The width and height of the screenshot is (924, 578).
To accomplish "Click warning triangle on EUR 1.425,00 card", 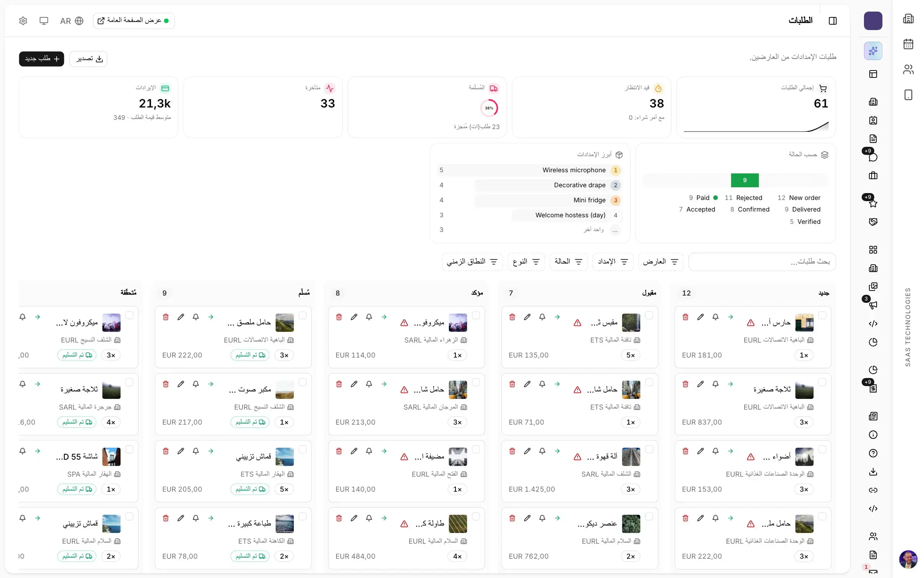I will pyautogui.click(x=577, y=457).
